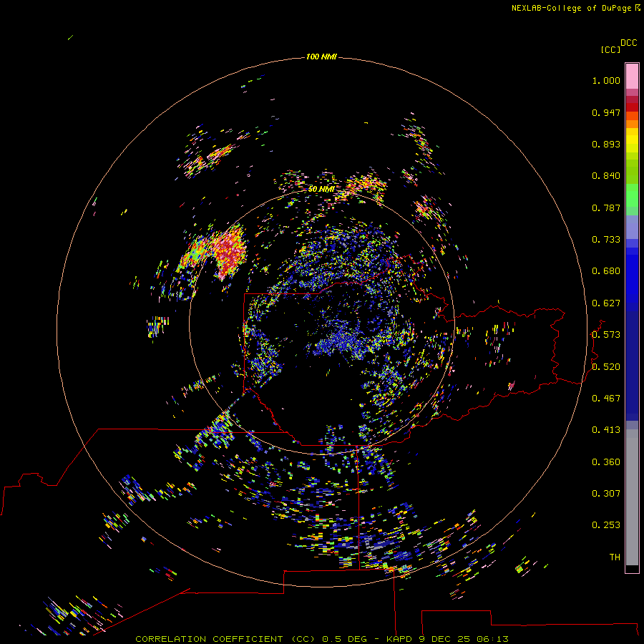Image resolution: width=644 pixels, height=644 pixels.
Task: Click the 0.787 legend value
Action: click(606, 208)
